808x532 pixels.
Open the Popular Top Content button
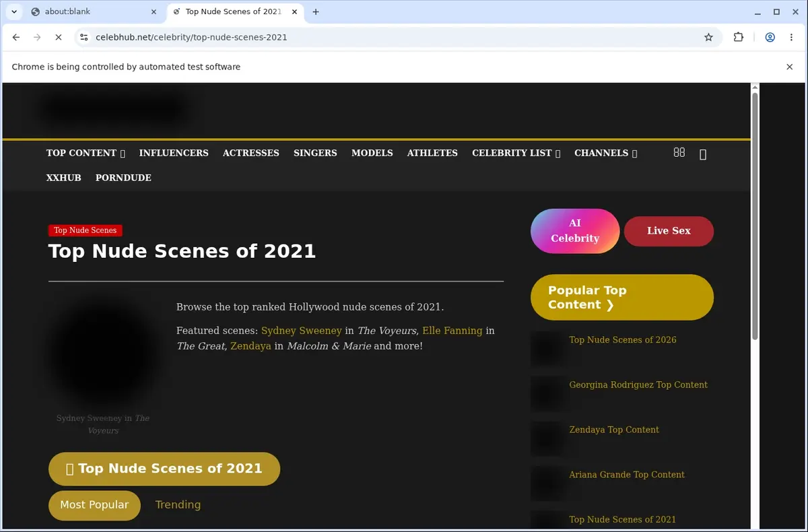click(622, 297)
